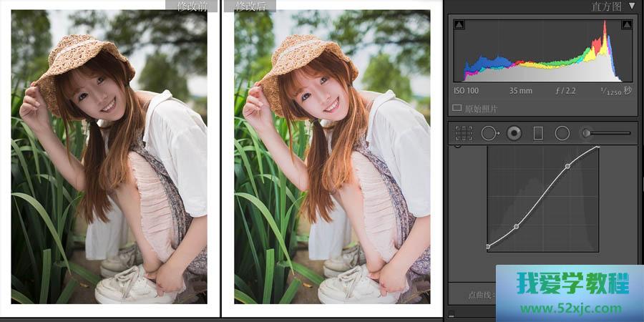Select the lower-middle tone curve control point

[x=516, y=227]
